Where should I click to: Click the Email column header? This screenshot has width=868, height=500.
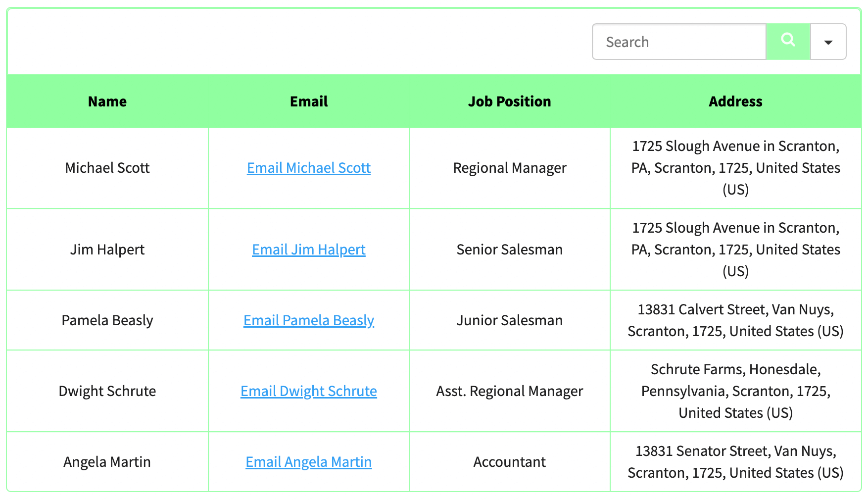309,101
